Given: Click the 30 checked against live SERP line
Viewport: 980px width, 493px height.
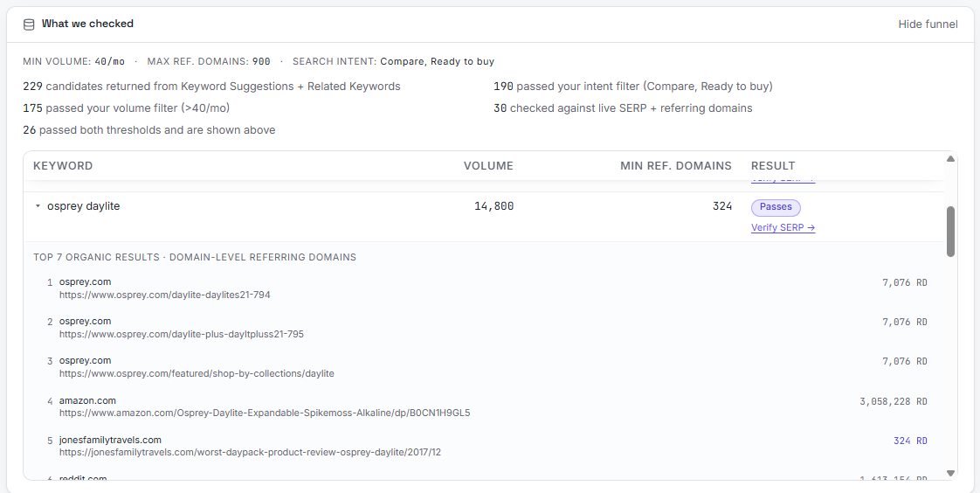Looking at the screenshot, I should [x=623, y=108].
